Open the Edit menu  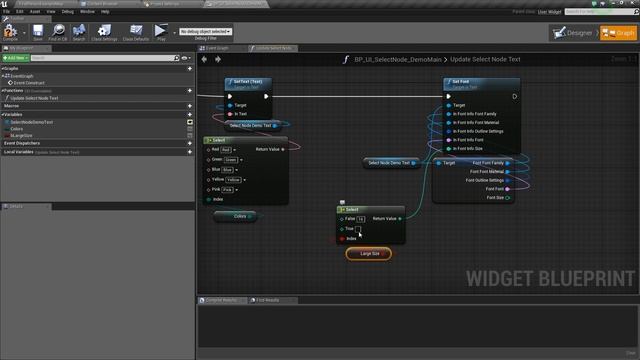(20, 11)
